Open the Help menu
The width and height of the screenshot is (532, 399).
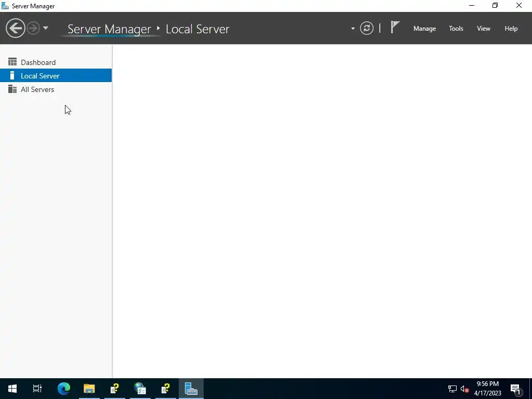(511, 29)
